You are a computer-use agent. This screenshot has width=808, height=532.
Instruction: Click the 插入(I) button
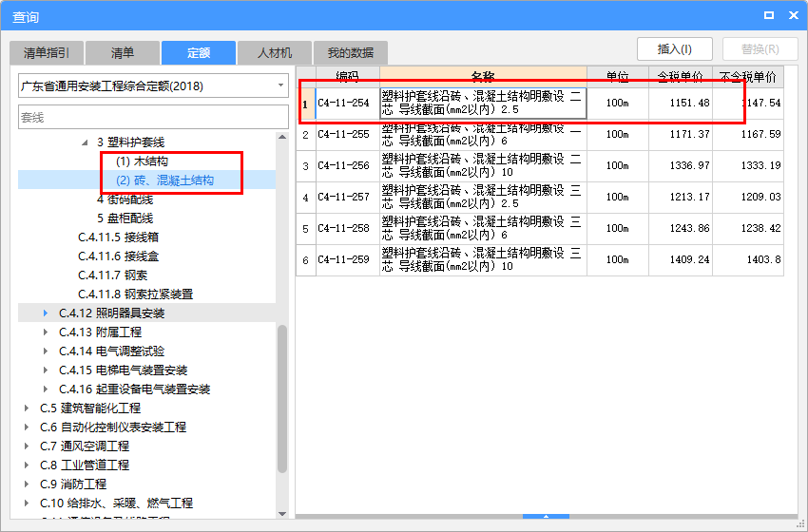point(675,49)
